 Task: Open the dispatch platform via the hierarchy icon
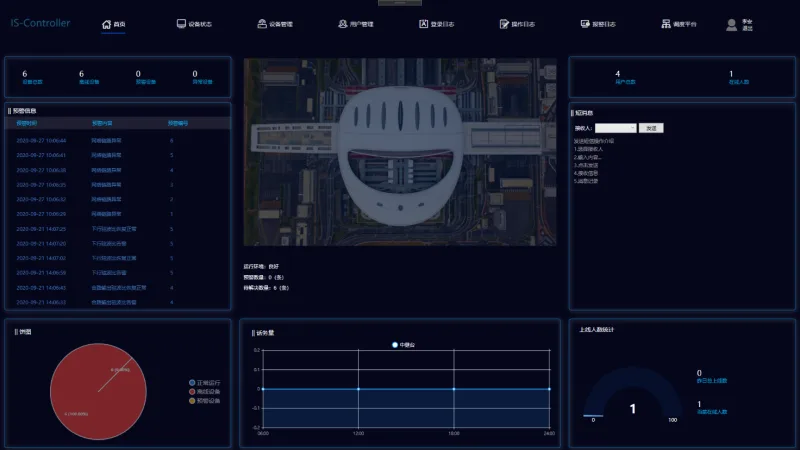(x=666, y=24)
